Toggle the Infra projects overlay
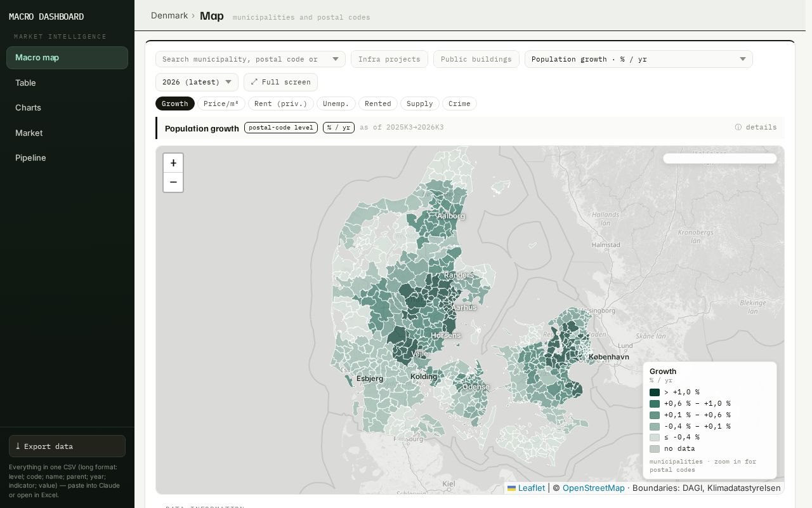The height and width of the screenshot is (508, 812). tap(390, 59)
